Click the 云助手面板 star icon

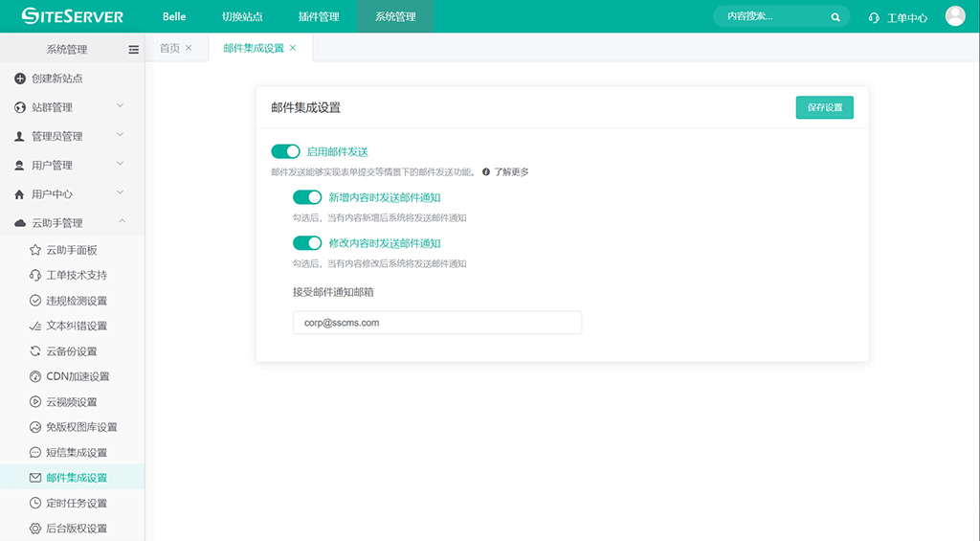35,250
